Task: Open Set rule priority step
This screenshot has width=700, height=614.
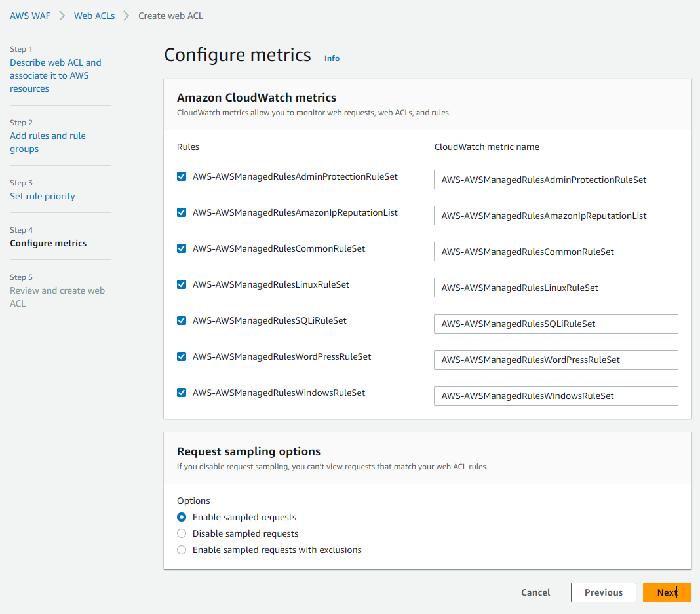Action: (x=43, y=197)
